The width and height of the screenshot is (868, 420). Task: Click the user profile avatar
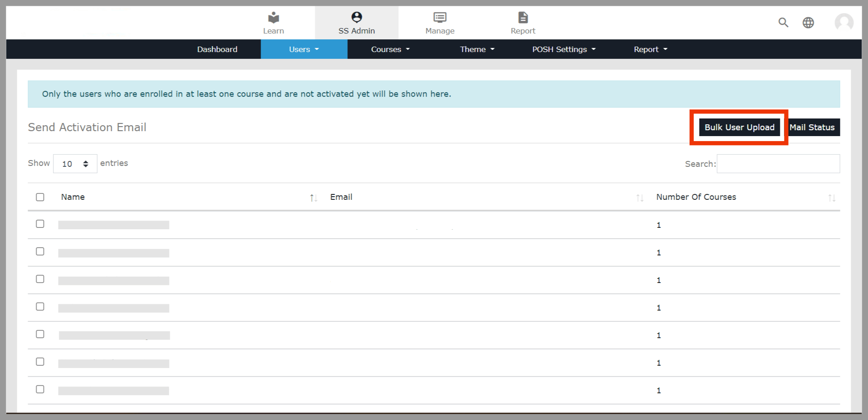pyautogui.click(x=843, y=22)
